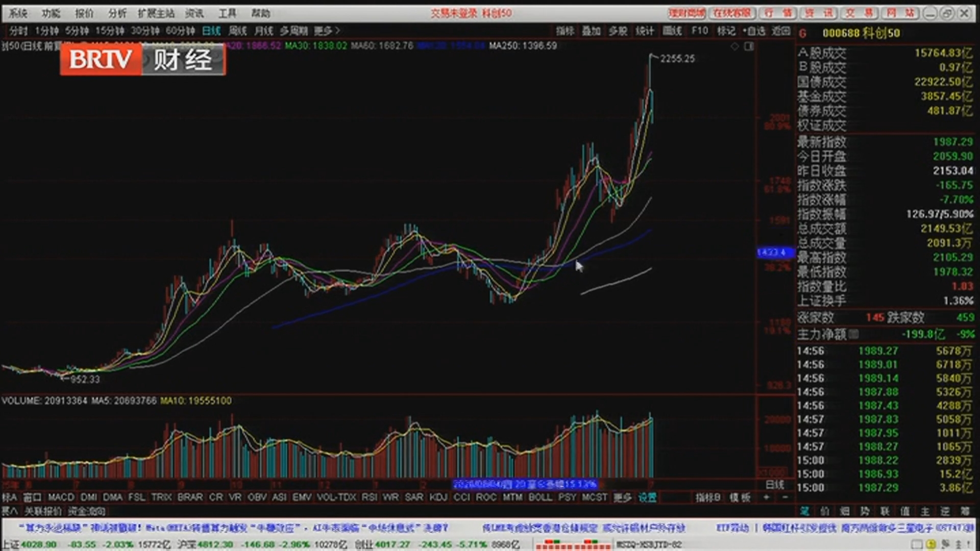The image size is (980, 551).
Task: Open the 功能 menu
Action: click(x=51, y=13)
